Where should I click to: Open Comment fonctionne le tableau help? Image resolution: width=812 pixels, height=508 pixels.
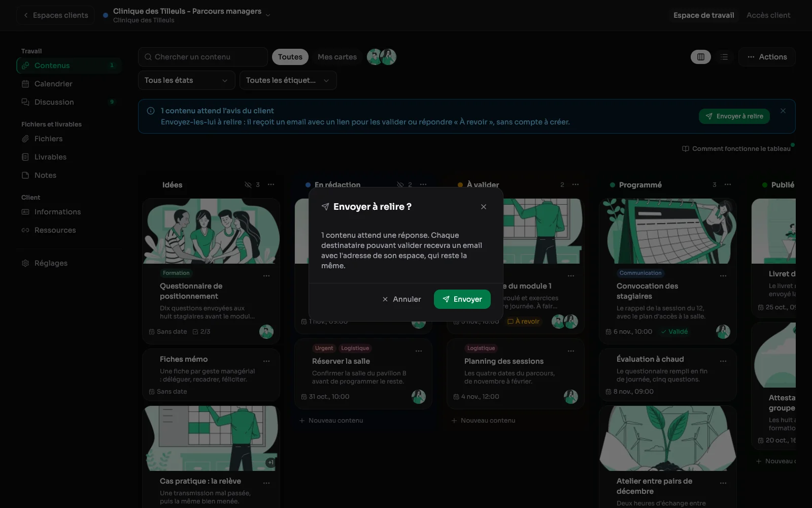click(x=736, y=149)
